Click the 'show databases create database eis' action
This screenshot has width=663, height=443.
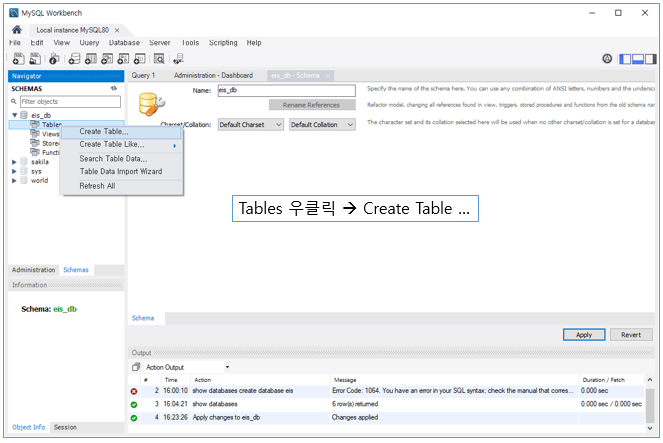[x=243, y=391]
